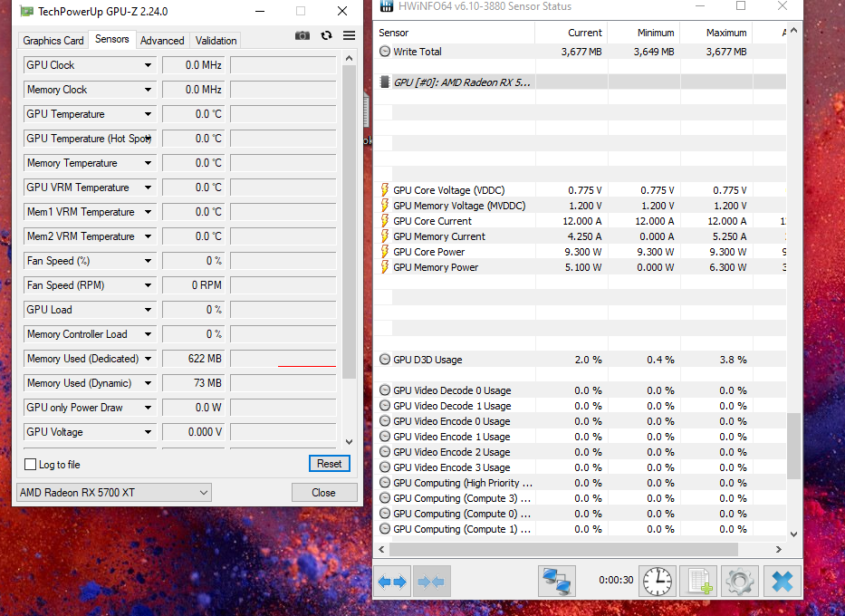This screenshot has height=616, width=845.
Task: Select GPU [#0]: AMD Radeon RX header row
Action: click(x=580, y=82)
